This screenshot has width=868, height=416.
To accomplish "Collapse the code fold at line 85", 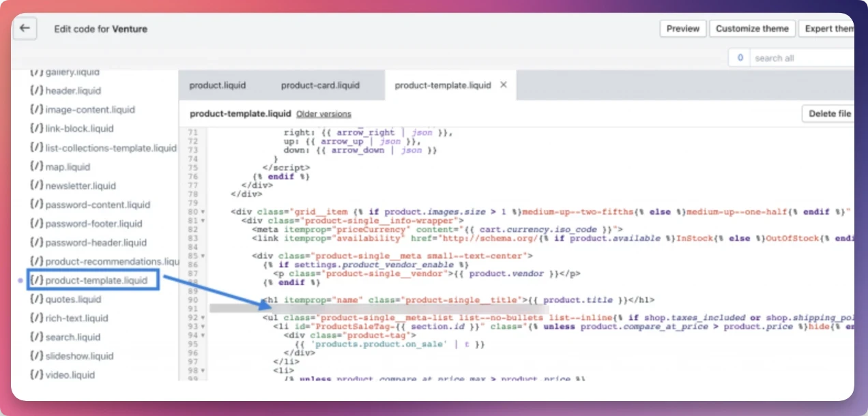I will click(x=203, y=256).
